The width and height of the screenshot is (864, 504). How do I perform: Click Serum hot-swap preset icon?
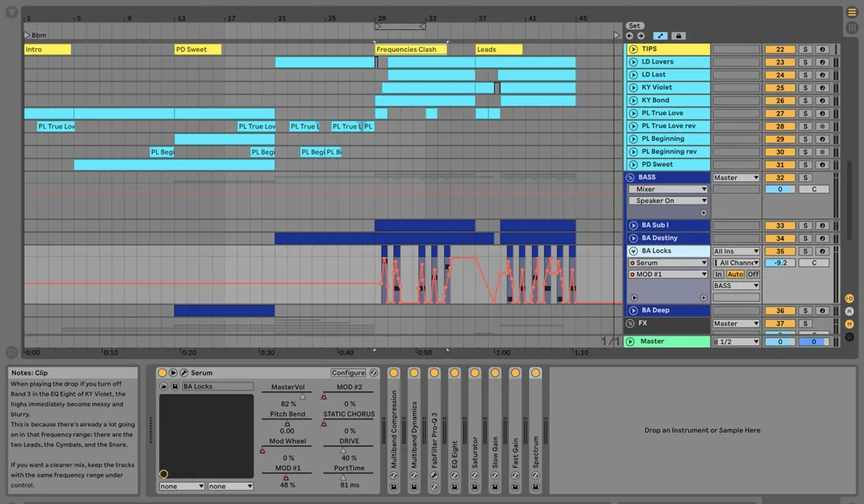click(x=374, y=373)
